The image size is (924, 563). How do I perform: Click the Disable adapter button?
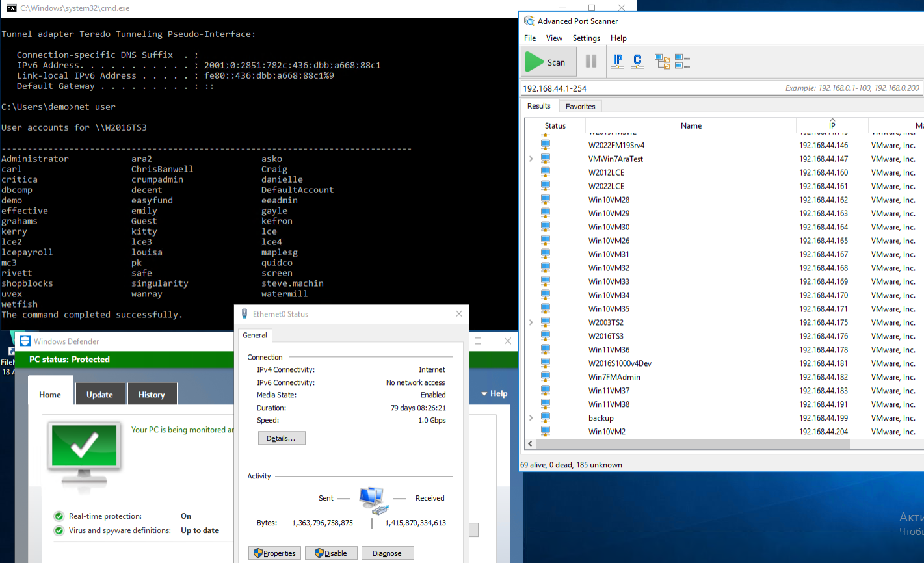coord(331,553)
